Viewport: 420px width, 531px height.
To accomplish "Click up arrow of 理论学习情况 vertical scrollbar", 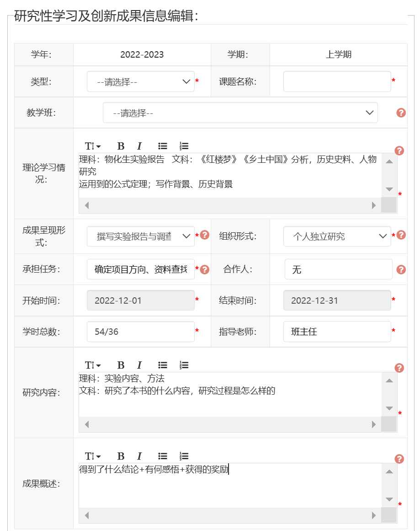I will 389,161.
